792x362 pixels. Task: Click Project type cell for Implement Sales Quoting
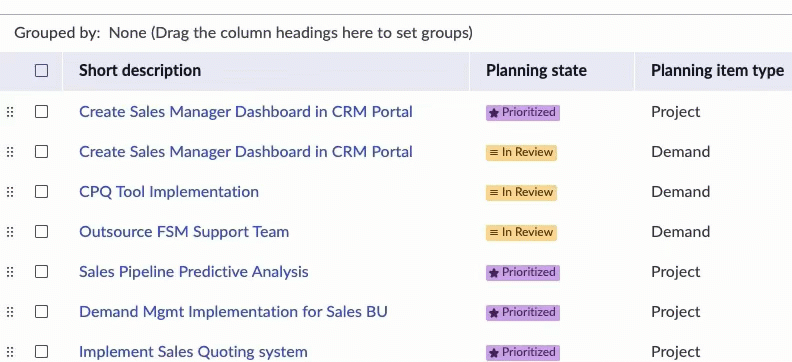[676, 352]
